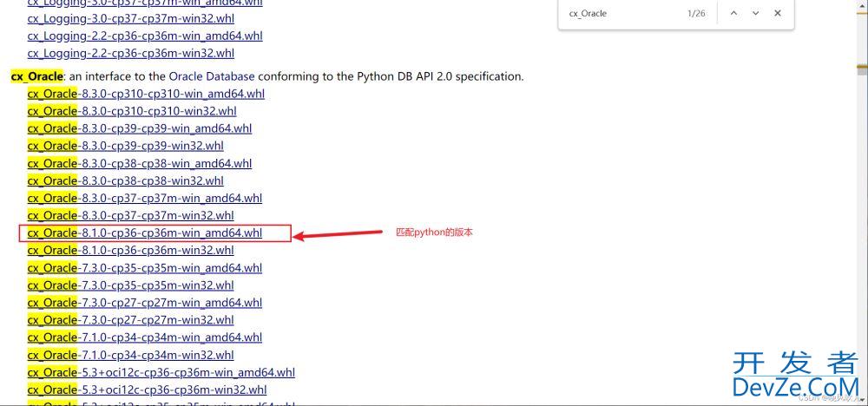Download cx_Logging-2.2-cp36-cp36m-win32.whl

pos(131,53)
